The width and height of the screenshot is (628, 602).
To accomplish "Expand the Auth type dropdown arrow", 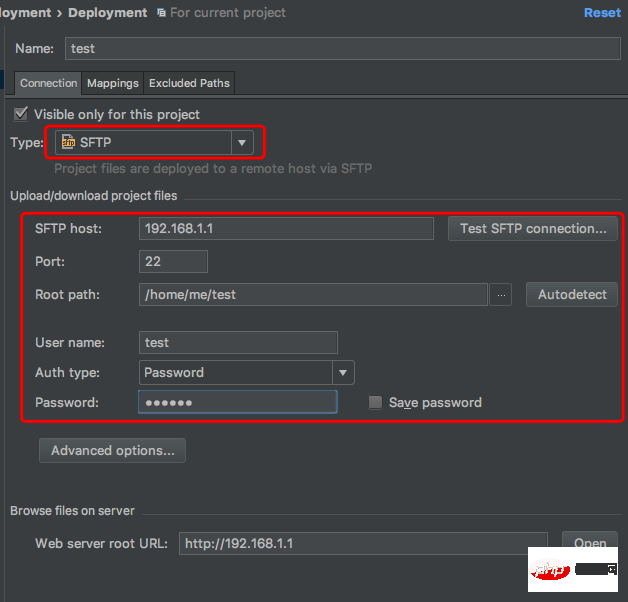I will click(x=343, y=372).
